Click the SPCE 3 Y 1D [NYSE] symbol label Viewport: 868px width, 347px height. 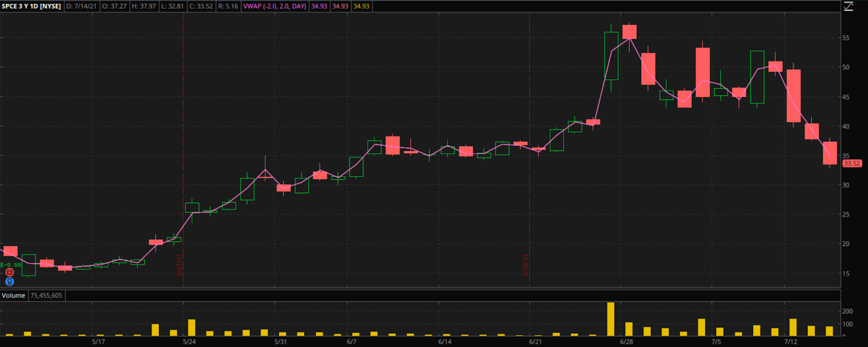pyautogui.click(x=31, y=7)
